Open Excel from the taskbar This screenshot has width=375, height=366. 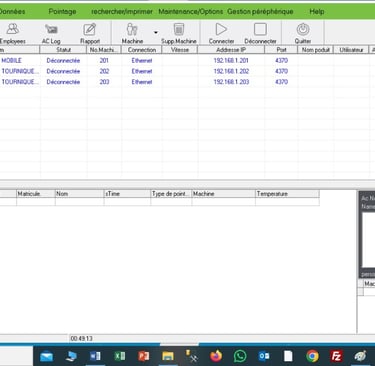click(120, 356)
